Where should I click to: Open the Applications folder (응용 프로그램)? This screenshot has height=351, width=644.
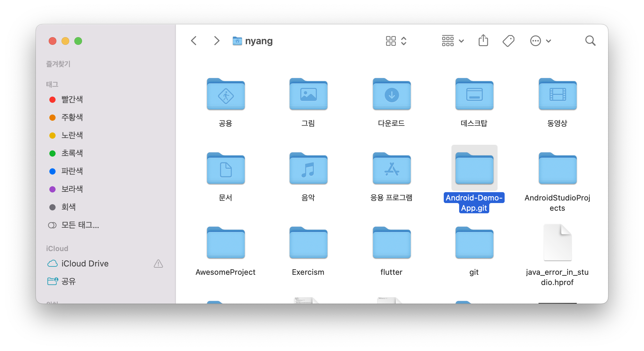pyautogui.click(x=392, y=169)
